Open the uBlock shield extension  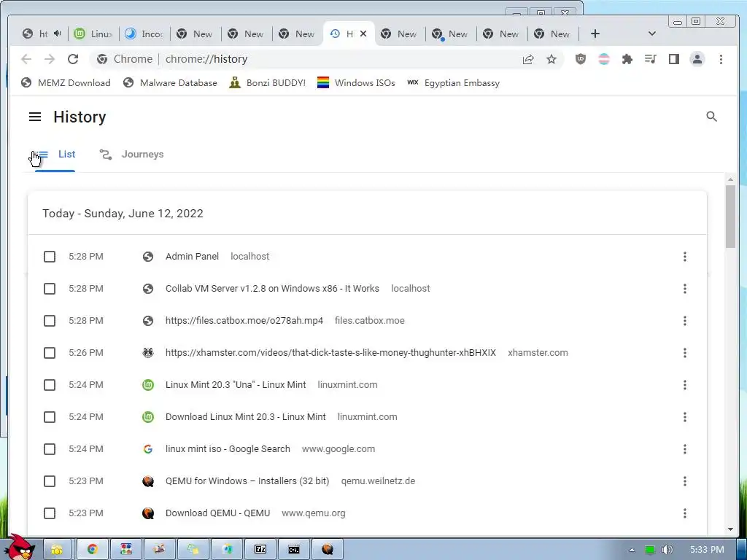pyautogui.click(x=580, y=59)
